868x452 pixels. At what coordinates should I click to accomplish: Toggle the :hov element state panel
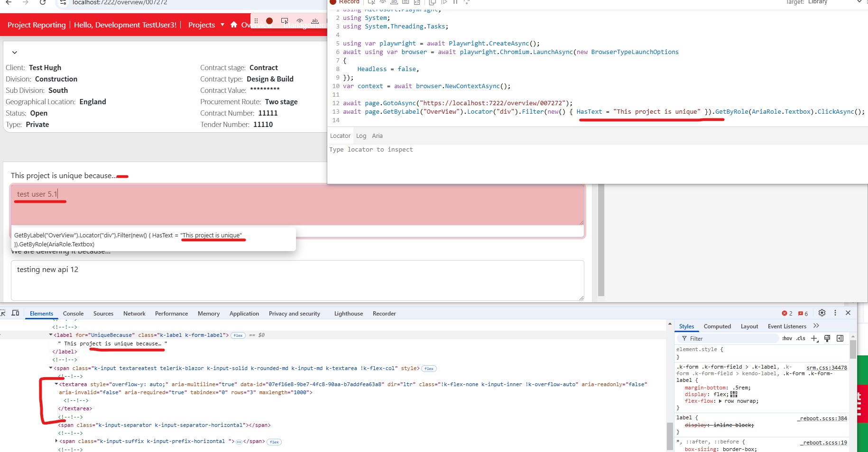tap(787, 338)
